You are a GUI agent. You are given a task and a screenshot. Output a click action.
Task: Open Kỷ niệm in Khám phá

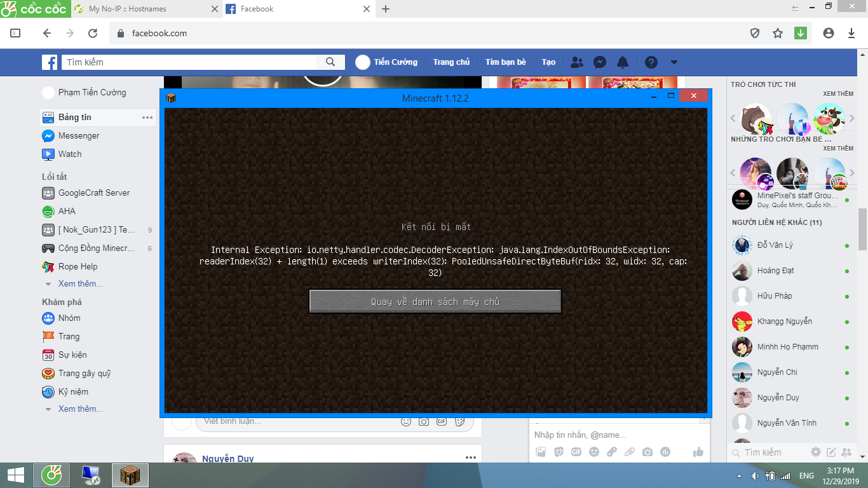(x=65, y=392)
